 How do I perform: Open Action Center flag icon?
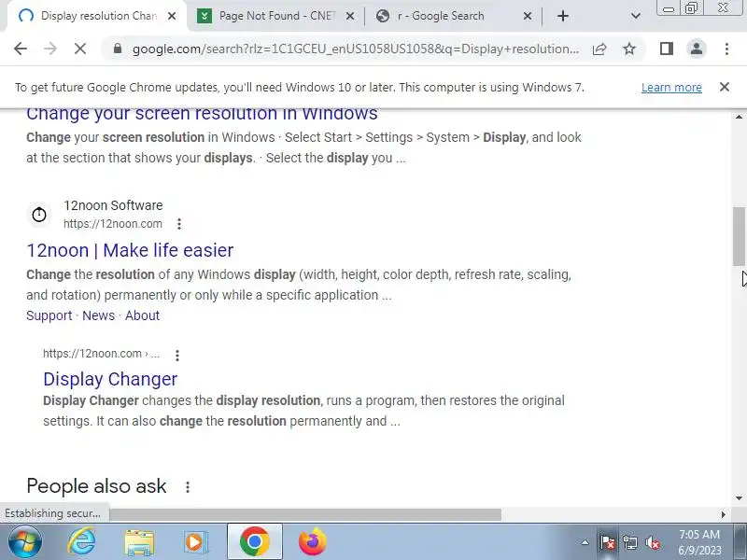607,542
